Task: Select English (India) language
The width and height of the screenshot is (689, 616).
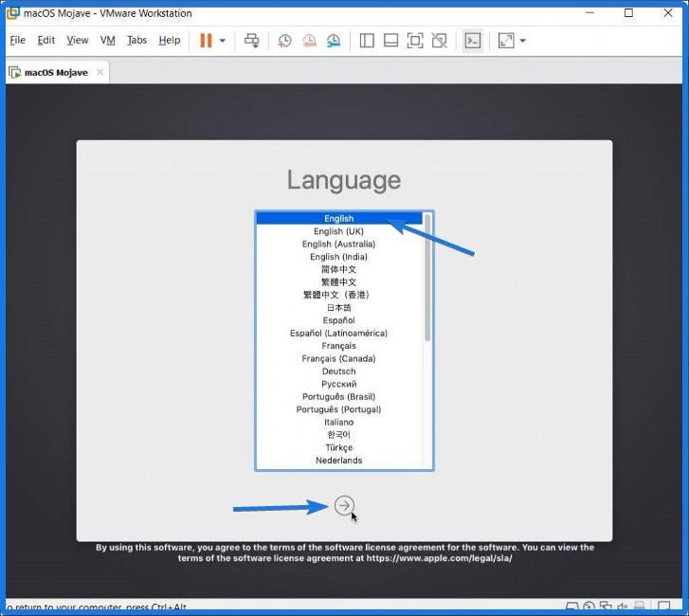Action: click(338, 257)
